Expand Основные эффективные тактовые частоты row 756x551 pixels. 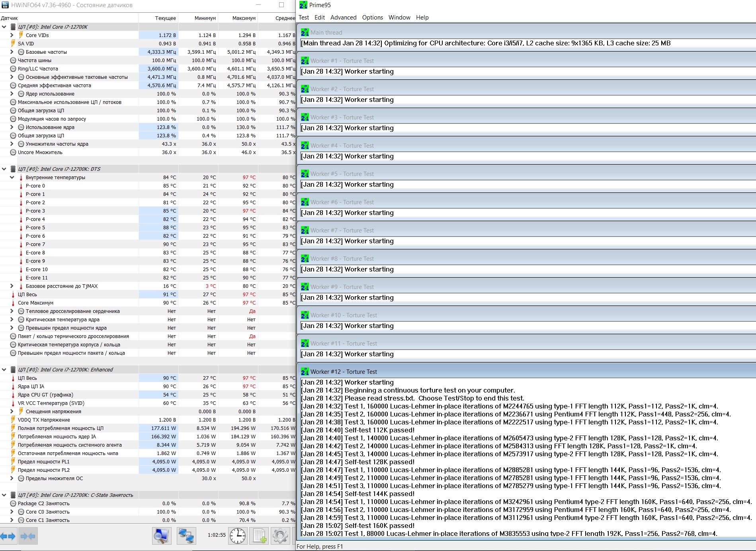[x=12, y=77]
